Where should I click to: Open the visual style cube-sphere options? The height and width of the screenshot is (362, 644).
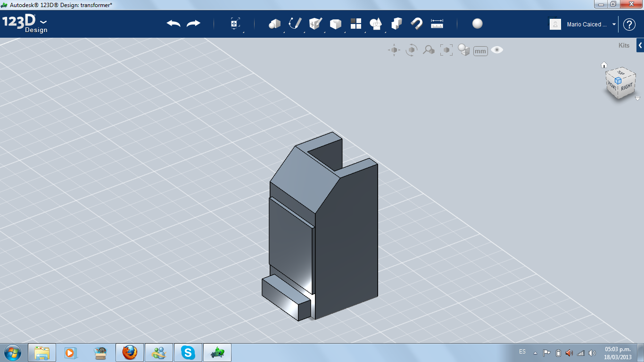point(464,50)
